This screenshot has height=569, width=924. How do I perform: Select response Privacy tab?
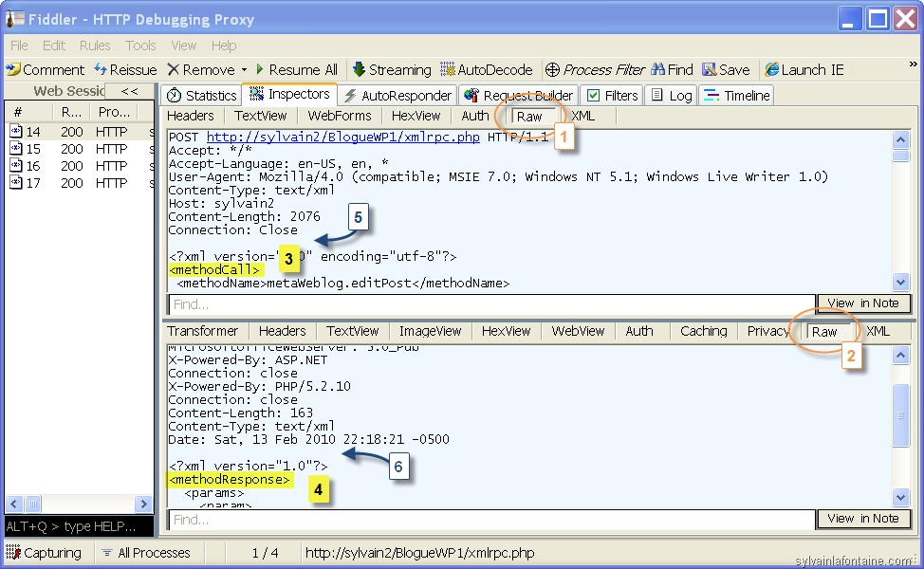click(x=768, y=331)
